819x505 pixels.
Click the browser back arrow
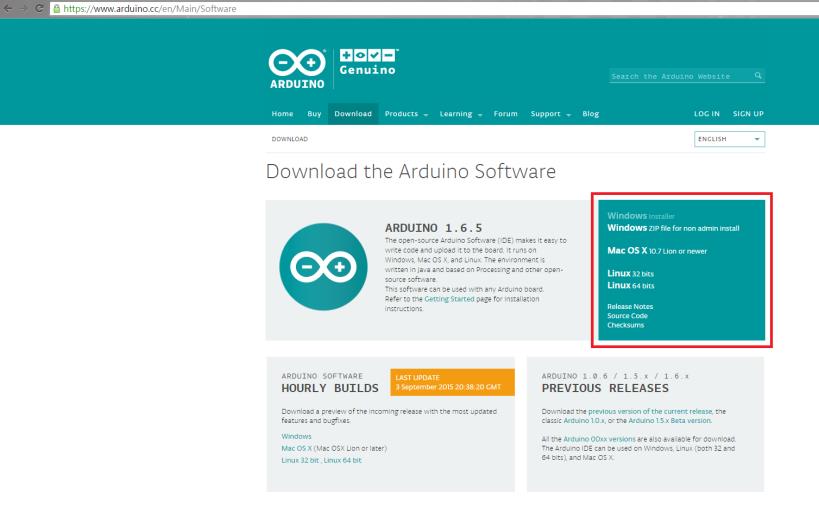point(7,8)
